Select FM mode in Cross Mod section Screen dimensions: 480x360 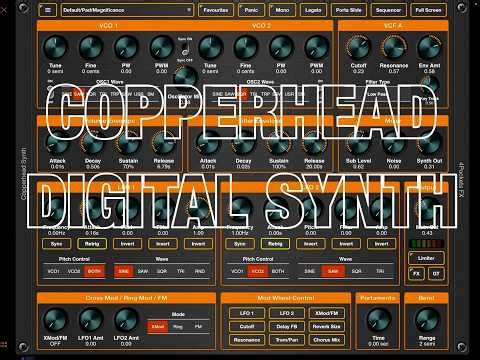coord(198,327)
